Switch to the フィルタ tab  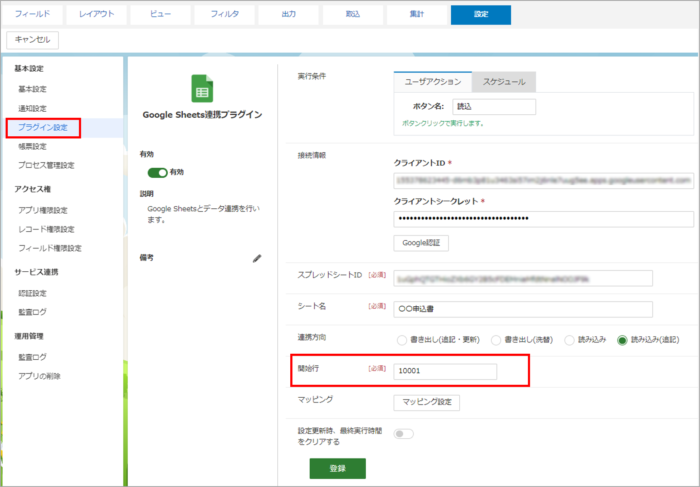tap(225, 14)
